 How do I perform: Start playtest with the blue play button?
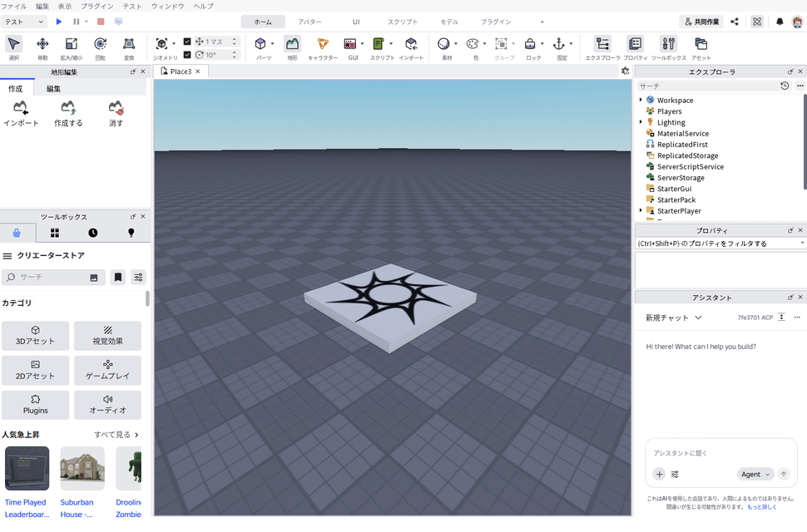click(59, 22)
